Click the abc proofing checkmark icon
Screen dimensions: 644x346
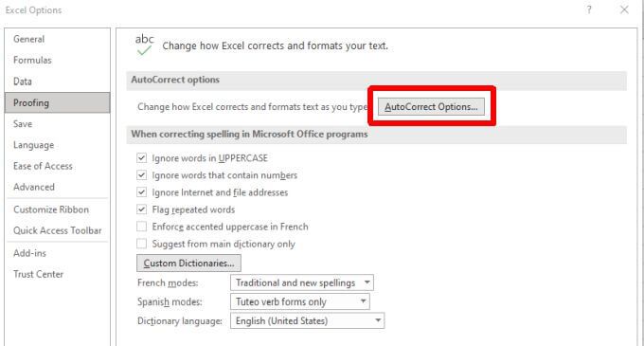(x=144, y=45)
